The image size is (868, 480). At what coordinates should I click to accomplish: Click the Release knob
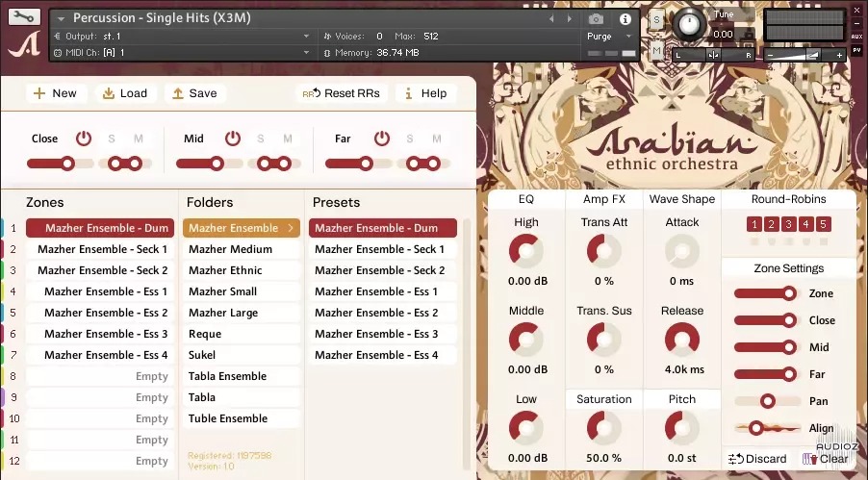pyautogui.click(x=682, y=340)
